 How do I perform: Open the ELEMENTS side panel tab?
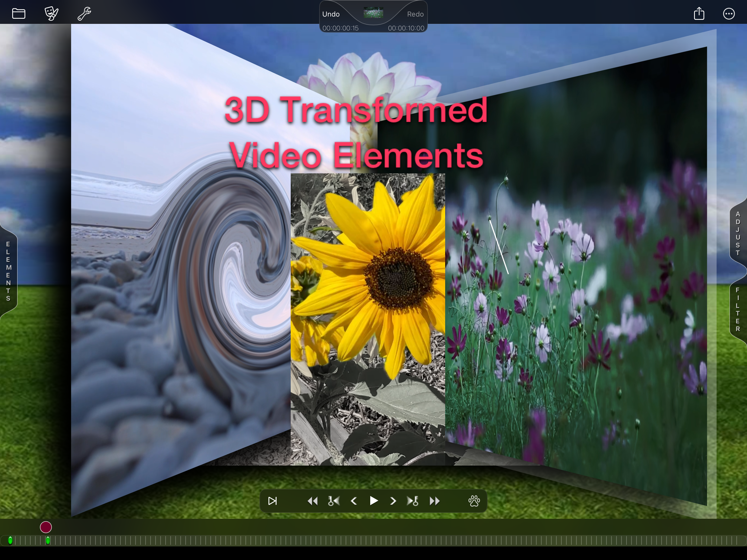coord(8,271)
